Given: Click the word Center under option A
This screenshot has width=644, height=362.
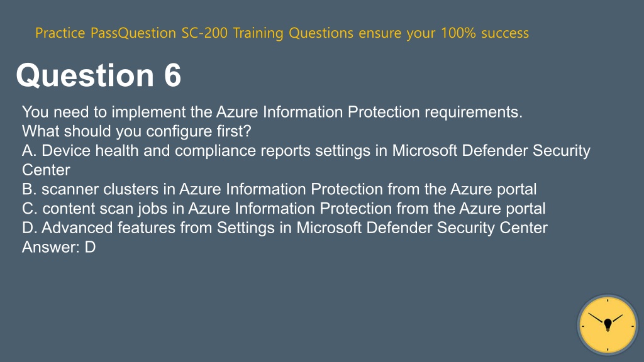Looking at the screenshot, I should click(x=46, y=170).
